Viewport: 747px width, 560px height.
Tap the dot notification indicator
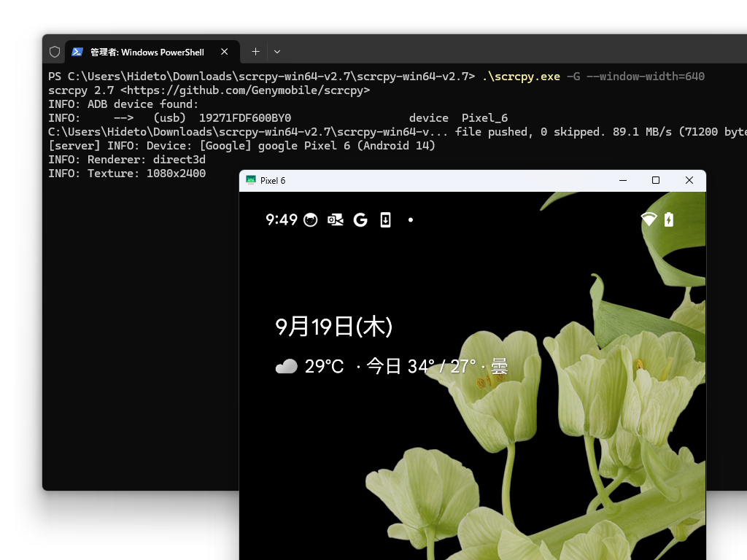(x=410, y=219)
